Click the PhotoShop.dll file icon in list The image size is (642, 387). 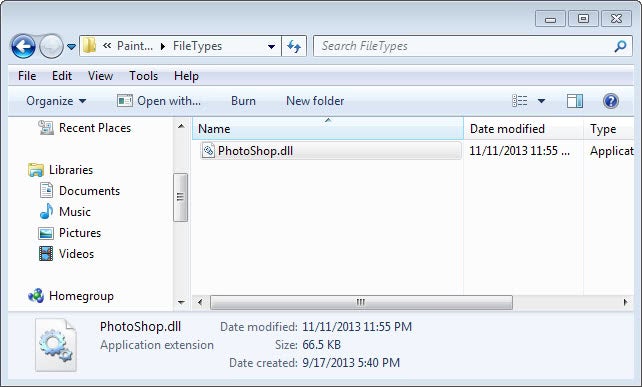pos(208,151)
